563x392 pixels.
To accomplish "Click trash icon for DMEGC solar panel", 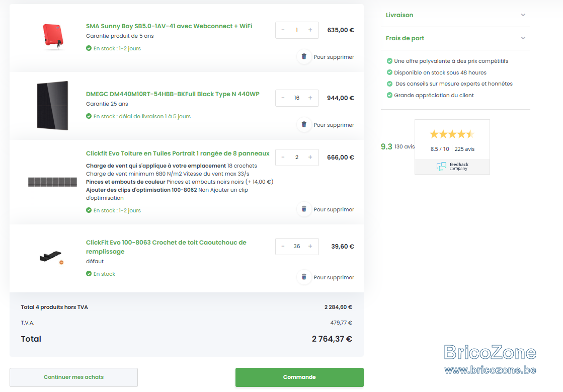I will [x=304, y=125].
